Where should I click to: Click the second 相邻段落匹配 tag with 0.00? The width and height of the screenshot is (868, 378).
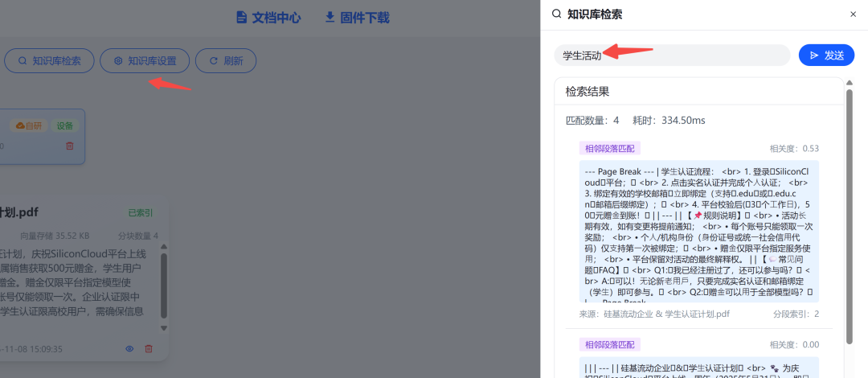click(x=610, y=344)
